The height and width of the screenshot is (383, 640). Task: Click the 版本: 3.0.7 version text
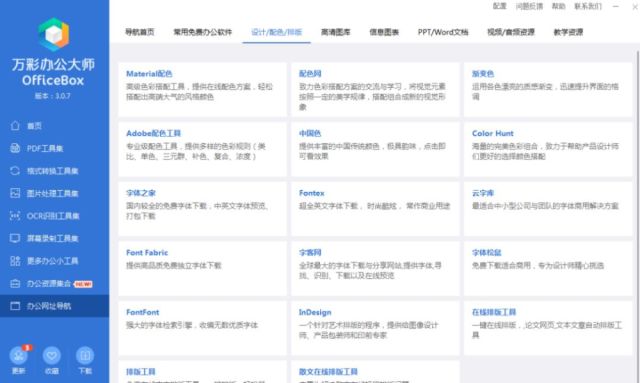point(53,96)
